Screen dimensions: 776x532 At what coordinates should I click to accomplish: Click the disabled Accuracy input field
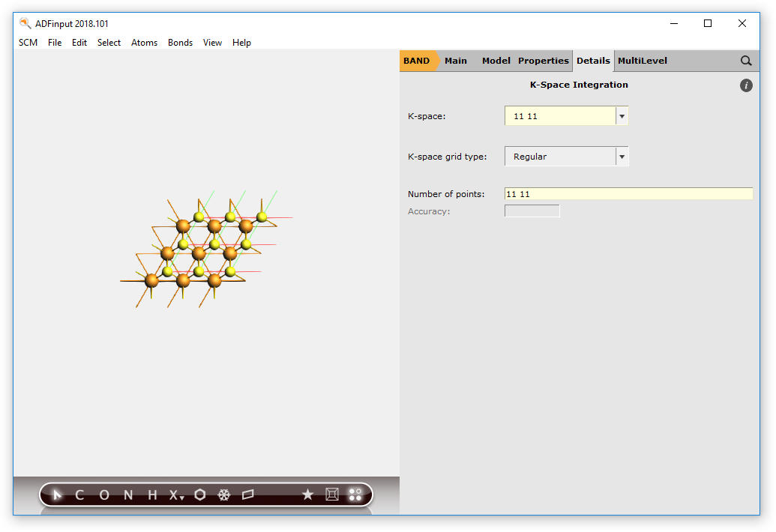click(532, 211)
